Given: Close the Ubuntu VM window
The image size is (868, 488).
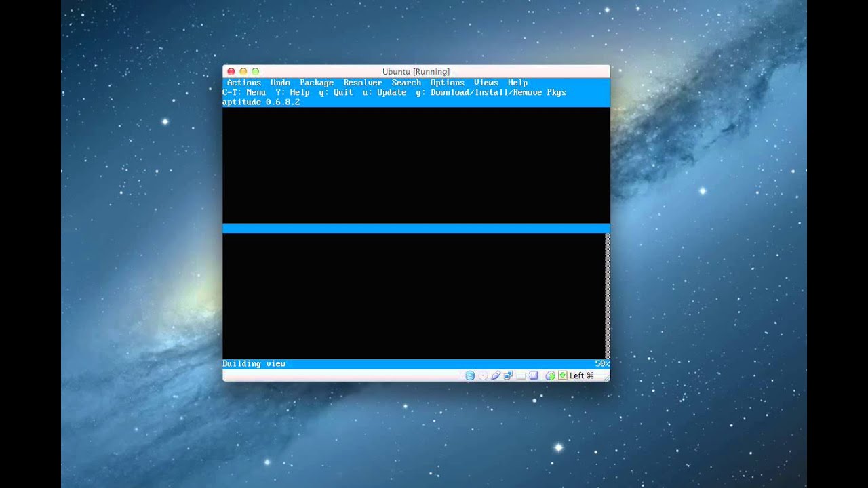Looking at the screenshot, I should pos(231,71).
